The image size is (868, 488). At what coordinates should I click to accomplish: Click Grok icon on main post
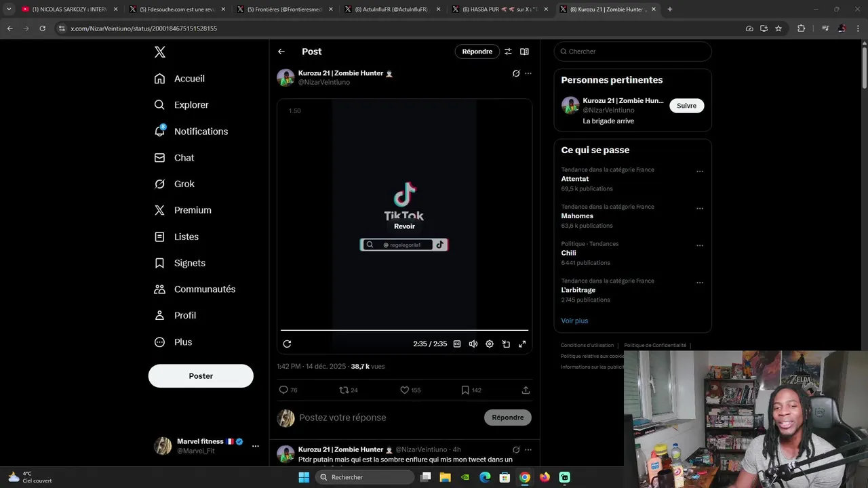point(516,73)
